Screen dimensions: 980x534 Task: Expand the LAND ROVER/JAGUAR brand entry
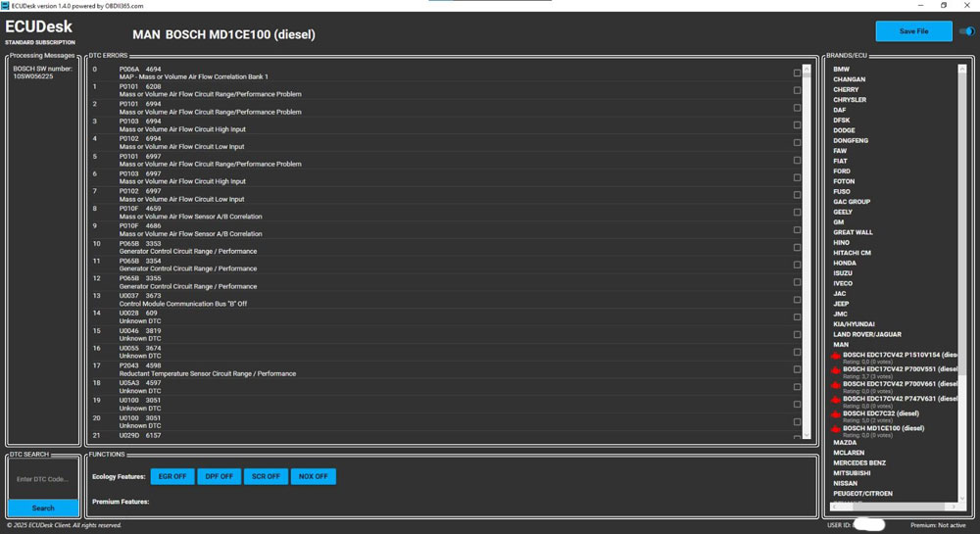pos(867,334)
